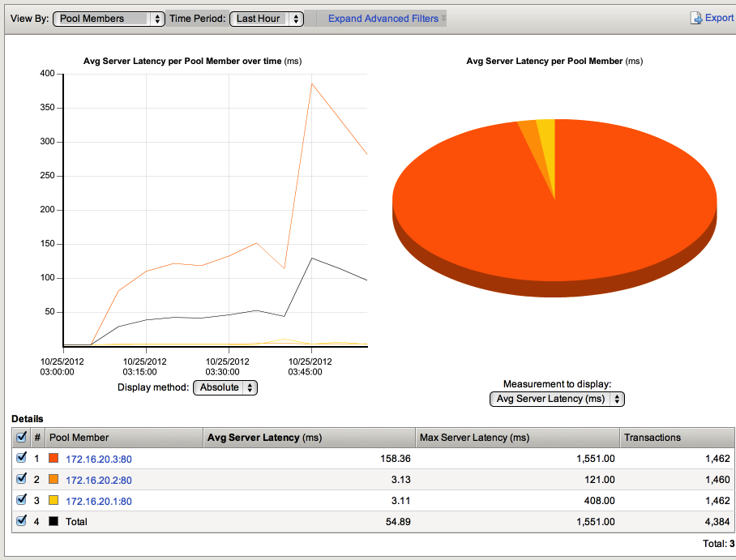Change the Display method Absolute dropdown
The height and width of the screenshot is (560, 736).
tap(225, 387)
